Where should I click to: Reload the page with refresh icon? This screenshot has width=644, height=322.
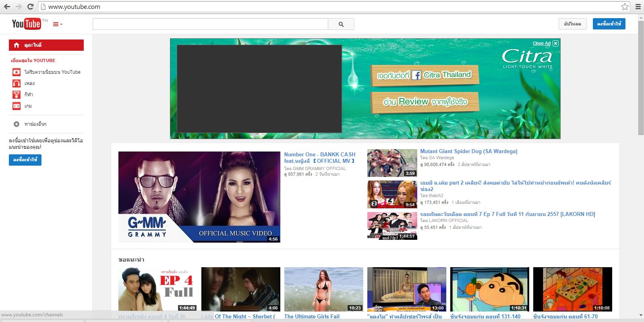(x=30, y=6)
